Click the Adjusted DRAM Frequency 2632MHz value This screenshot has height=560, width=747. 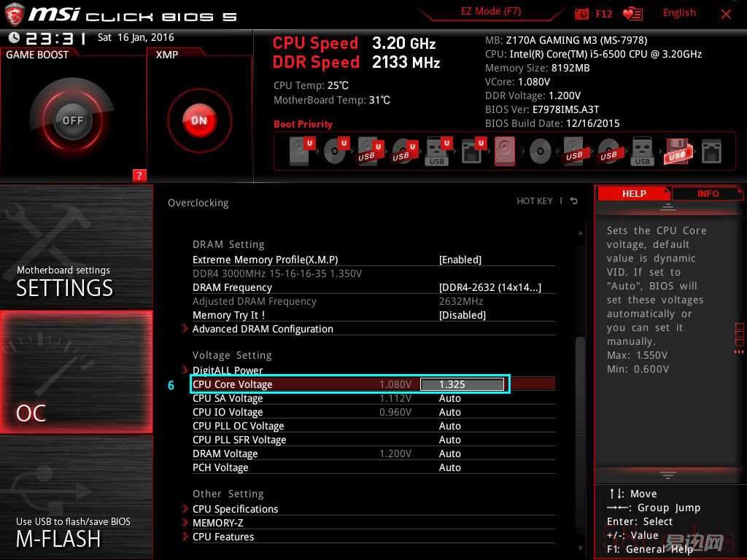click(461, 301)
